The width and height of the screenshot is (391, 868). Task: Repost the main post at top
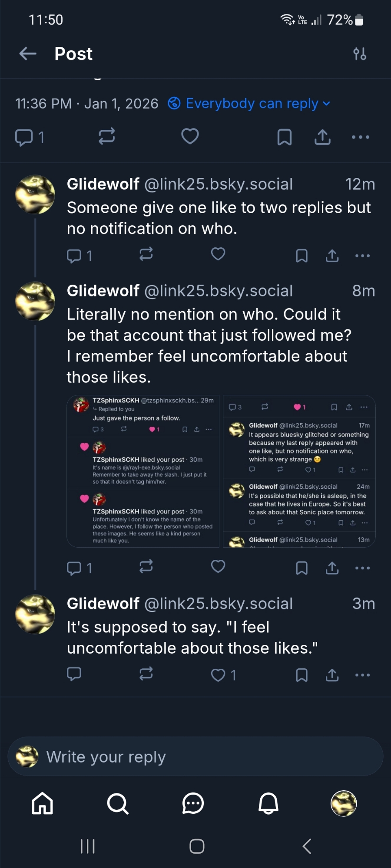[x=106, y=136]
